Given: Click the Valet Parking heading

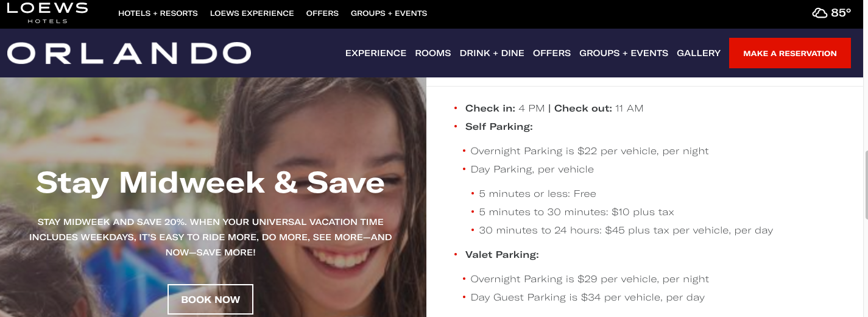Looking at the screenshot, I should tap(501, 255).
